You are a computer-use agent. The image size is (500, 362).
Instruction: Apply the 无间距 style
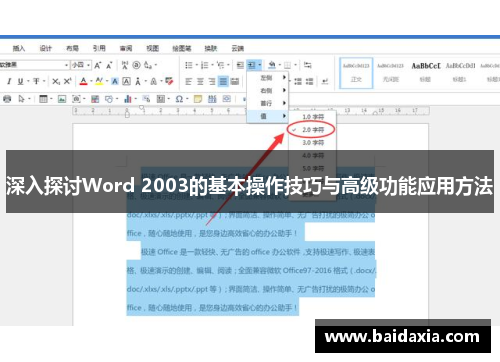[390, 73]
